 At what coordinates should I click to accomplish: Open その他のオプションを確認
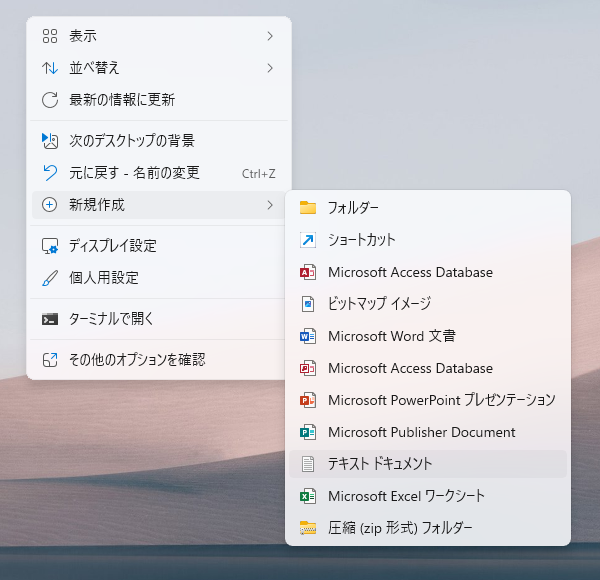(x=158, y=360)
